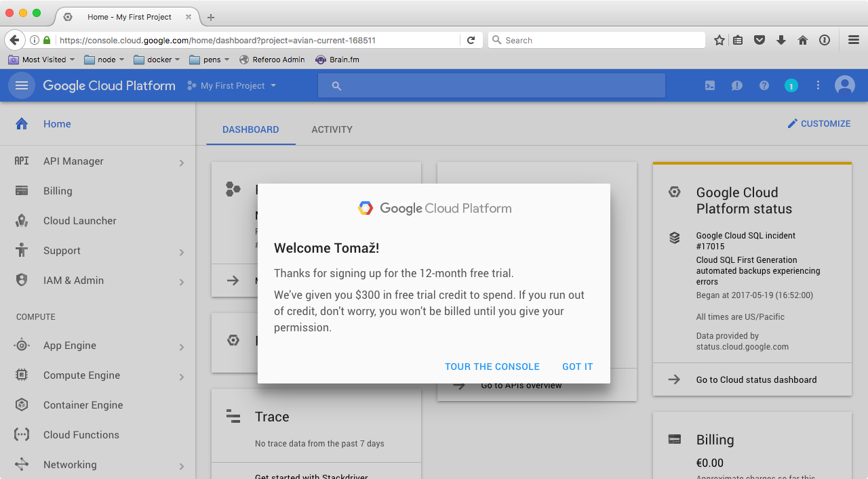Dismiss the welcome dialog with Got It
The height and width of the screenshot is (479, 868).
click(578, 367)
